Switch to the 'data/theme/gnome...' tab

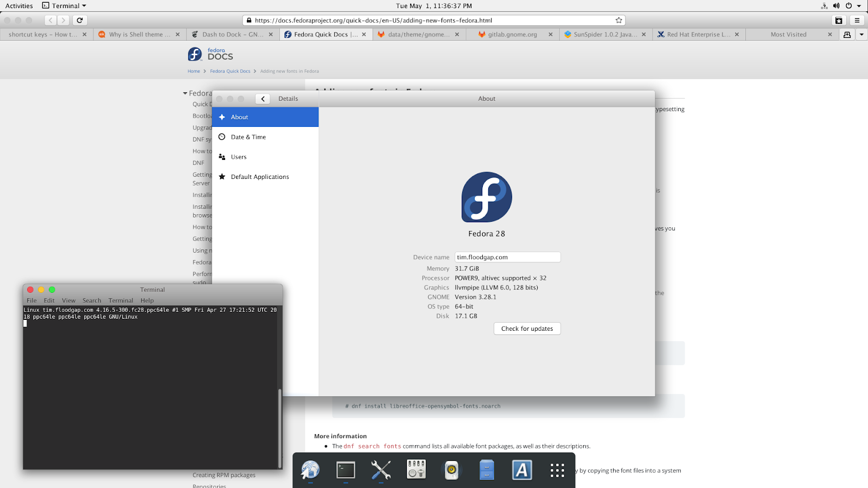coord(418,34)
